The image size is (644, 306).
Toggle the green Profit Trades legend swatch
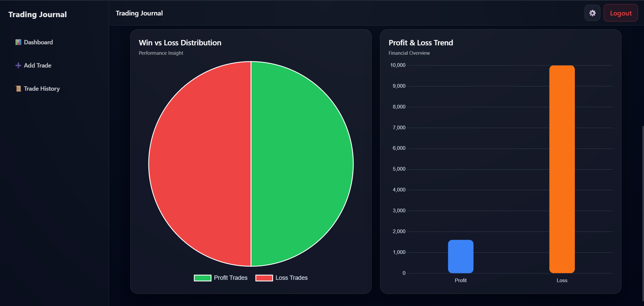pos(202,278)
